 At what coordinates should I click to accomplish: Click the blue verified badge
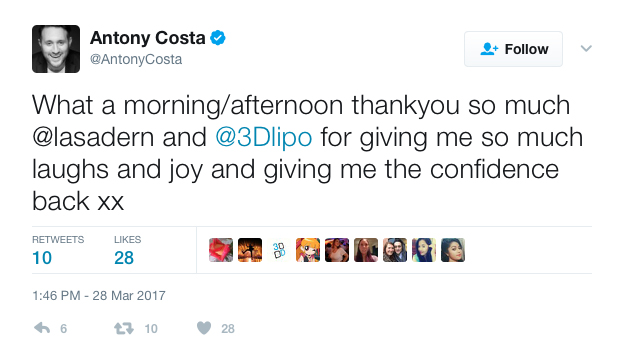[x=218, y=38]
